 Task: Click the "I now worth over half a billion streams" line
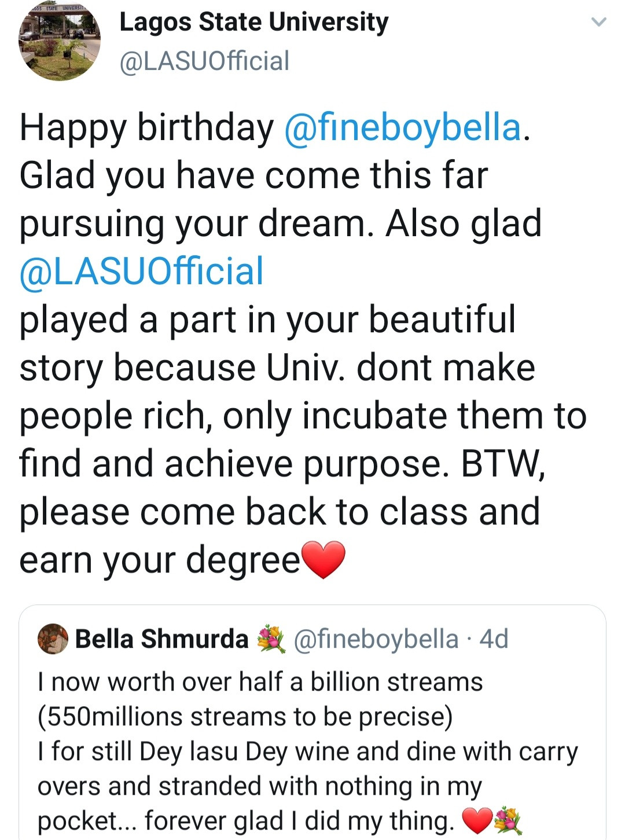click(x=260, y=682)
